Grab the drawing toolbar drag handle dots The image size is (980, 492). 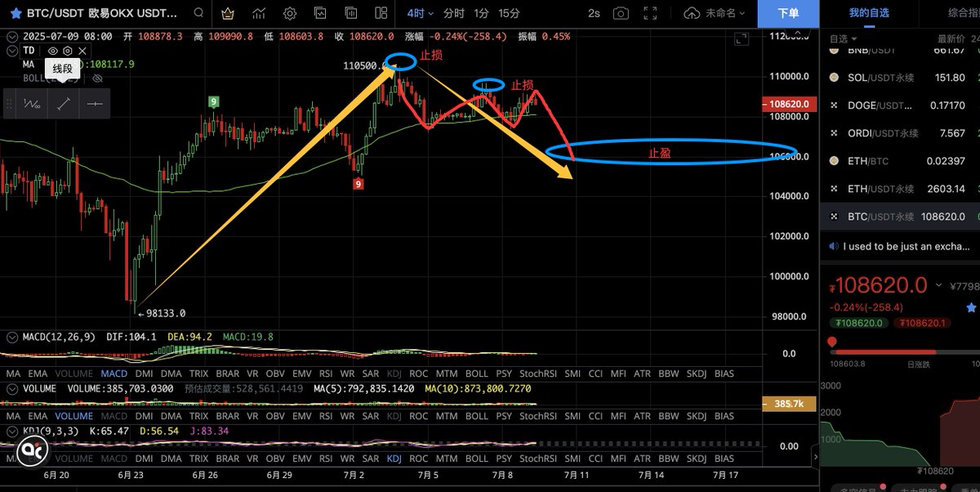[x=10, y=104]
